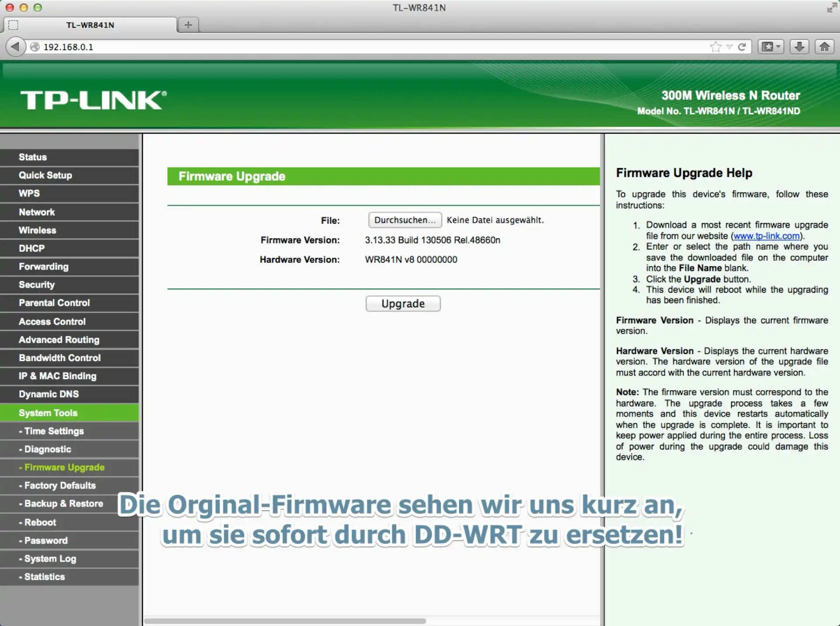
Task: Click the bookmark star icon in address bar
Action: (x=715, y=46)
